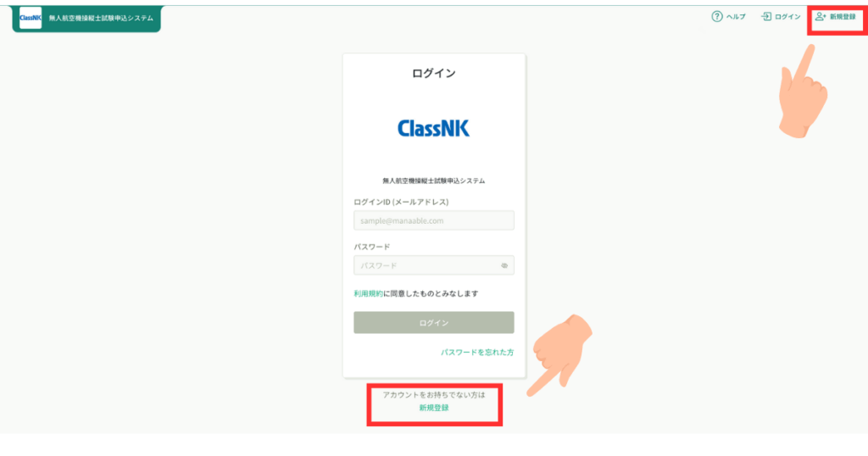The image size is (868, 456).
Task: Open the 利用規約 terms link
Action: click(x=368, y=294)
